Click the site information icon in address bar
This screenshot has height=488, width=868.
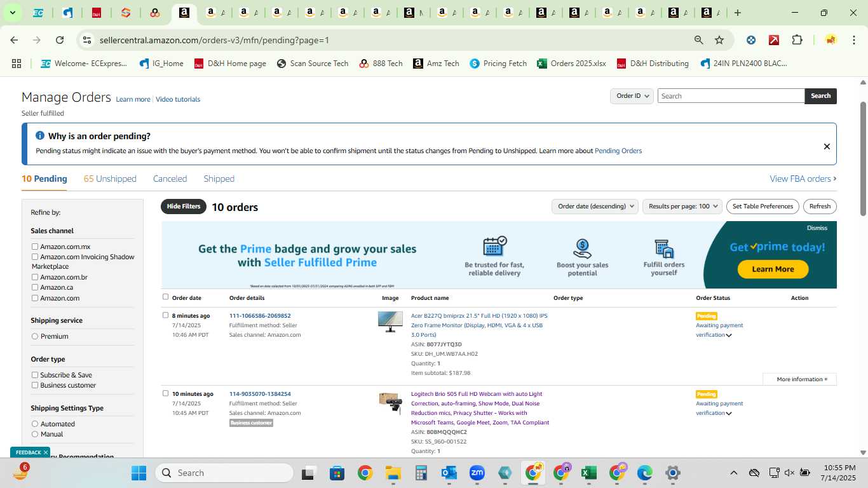(87, 40)
